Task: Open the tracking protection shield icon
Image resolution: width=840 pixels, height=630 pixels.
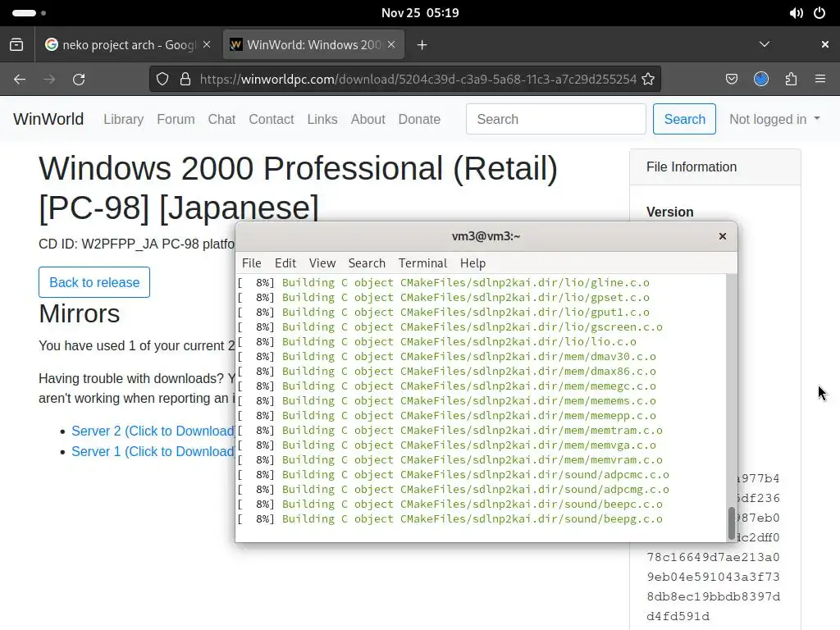Action: tap(162, 80)
